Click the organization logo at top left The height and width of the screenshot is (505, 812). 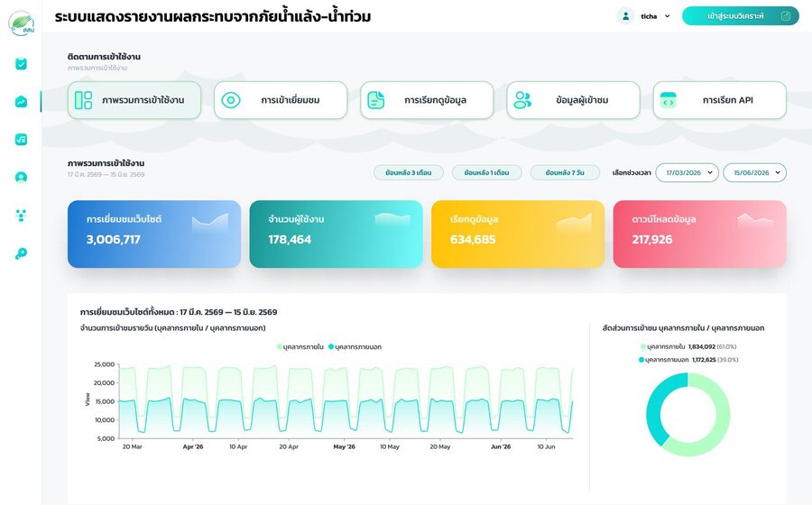(x=22, y=23)
